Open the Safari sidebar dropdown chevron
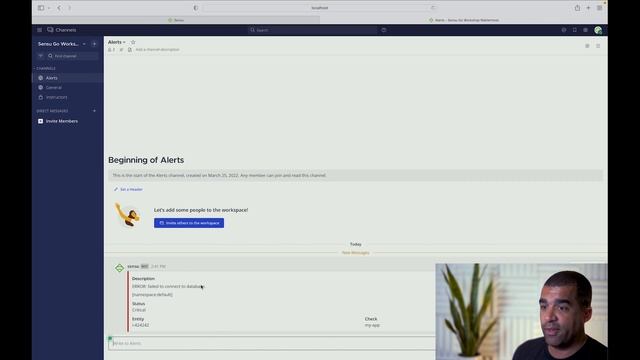This screenshot has height=360, width=640. (49, 8)
